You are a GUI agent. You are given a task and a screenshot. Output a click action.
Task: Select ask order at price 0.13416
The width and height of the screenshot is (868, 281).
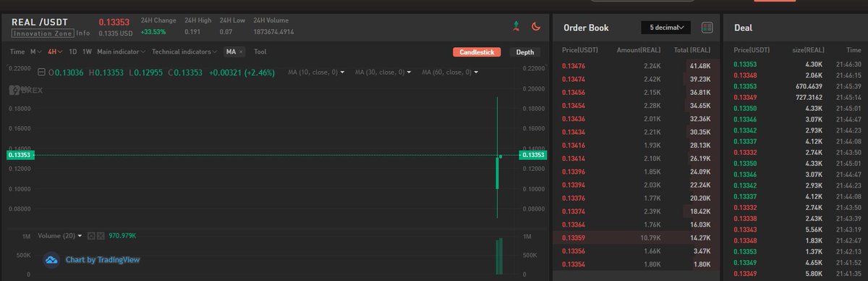tap(637, 145)
